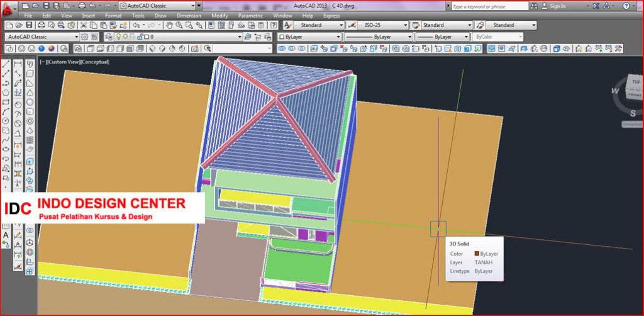Open the Parametric menu
Screen dimensions: 644x316
[x=250, y=16]
